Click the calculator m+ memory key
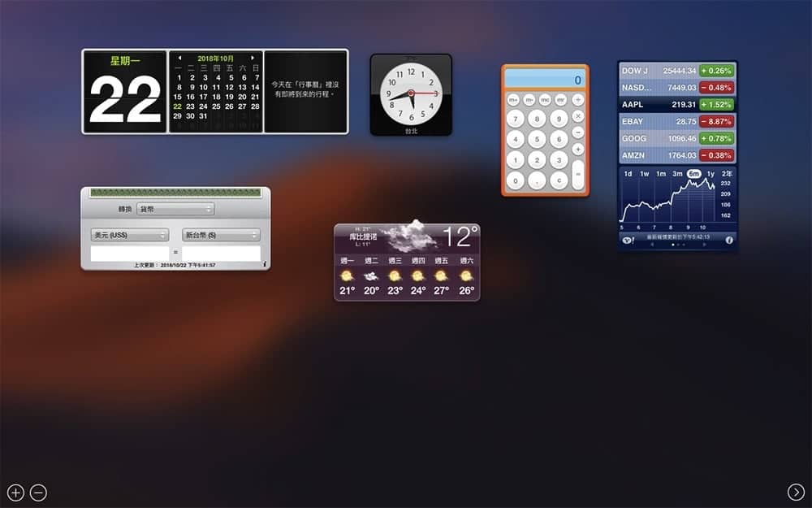This screenshot has height=508, width=812. pos(513,99)
